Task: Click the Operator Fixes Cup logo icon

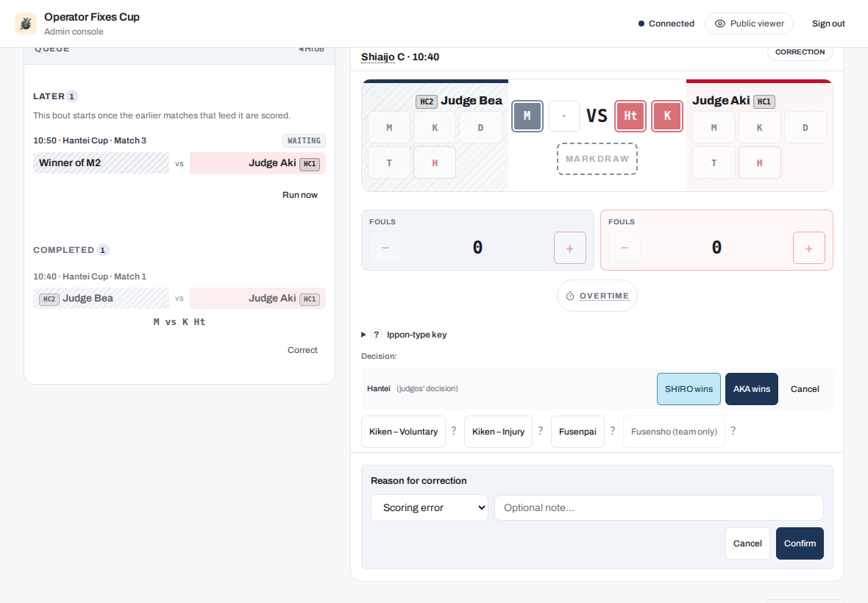Action: [26, 24]
